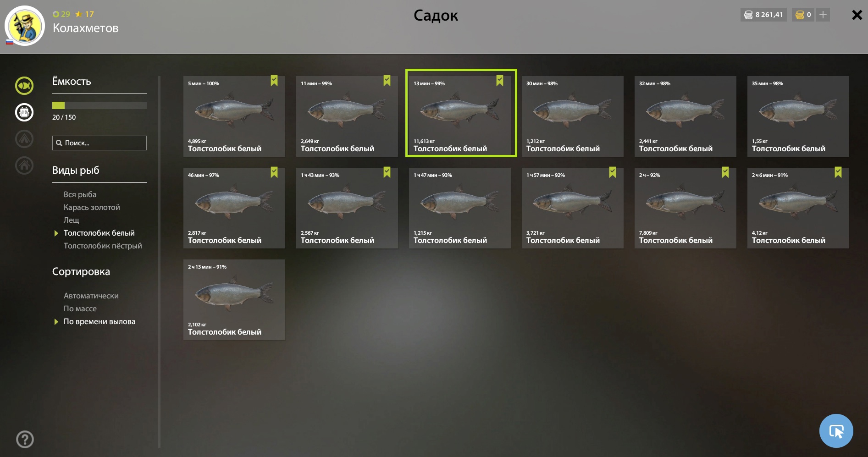Viewport: 868px width, 457px height.
Task: Click the Поиск search field
Action: pyautogui.click(x=100, y=143)
